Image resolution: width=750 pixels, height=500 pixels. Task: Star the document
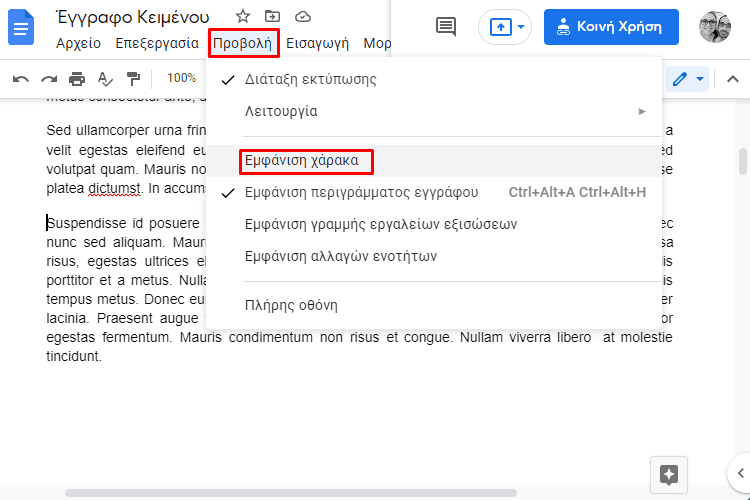click(x=243, y=17)
